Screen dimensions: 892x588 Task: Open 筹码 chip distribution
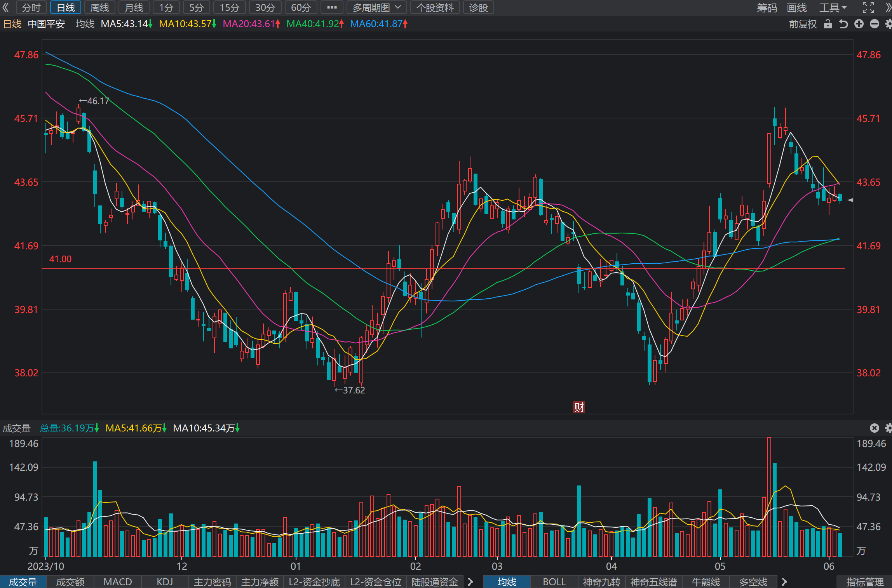(767, 7)
